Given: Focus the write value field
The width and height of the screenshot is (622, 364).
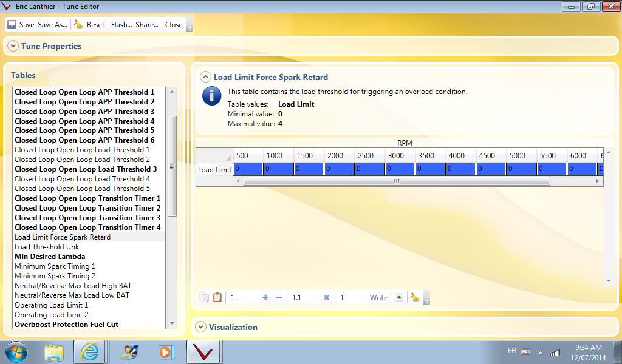Looking at the screenshot, I should (352, 297).
